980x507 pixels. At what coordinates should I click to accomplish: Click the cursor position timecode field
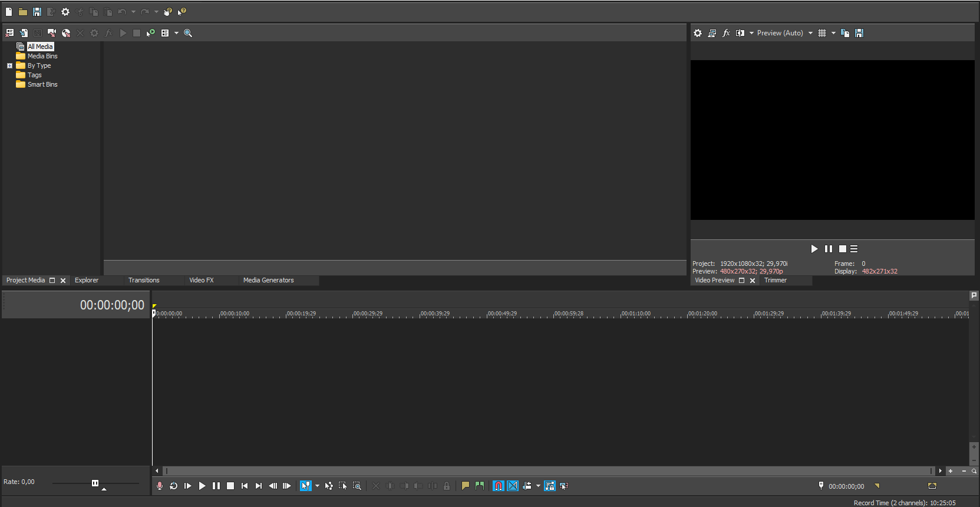click(846, 486)
